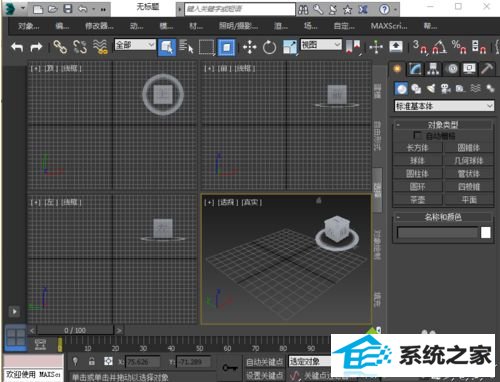Open the 自定 customize menu

click(344, 26)
